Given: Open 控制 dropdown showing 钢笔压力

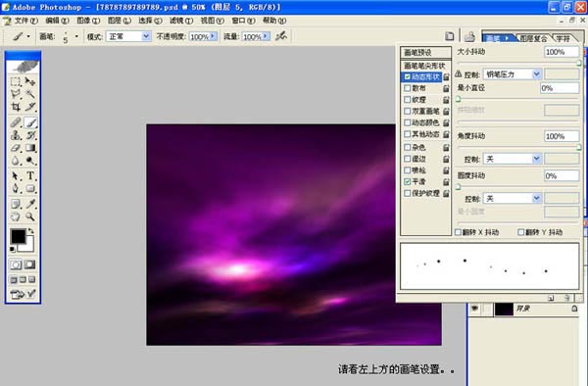Looking at the screenshot, I should pos(537,74).
